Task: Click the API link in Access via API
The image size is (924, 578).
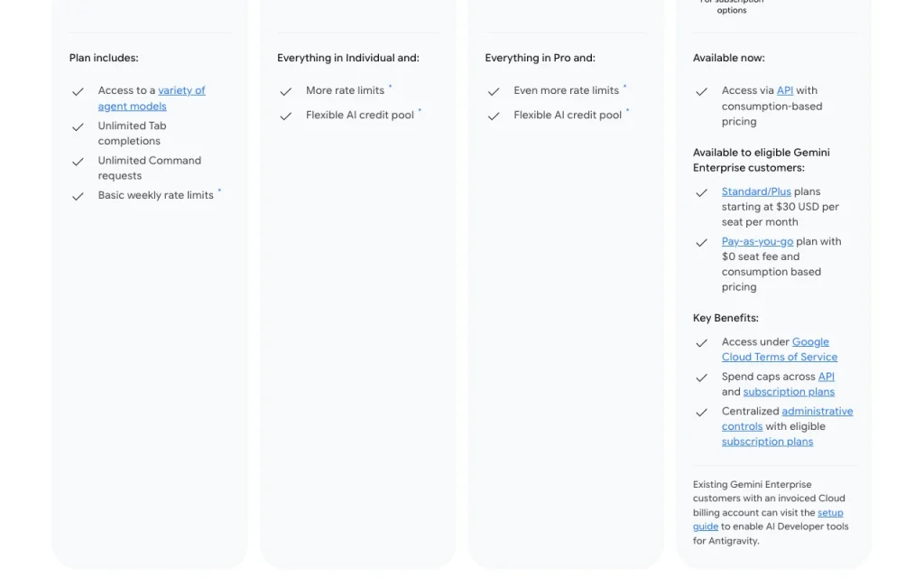Action: click(784, 90)
